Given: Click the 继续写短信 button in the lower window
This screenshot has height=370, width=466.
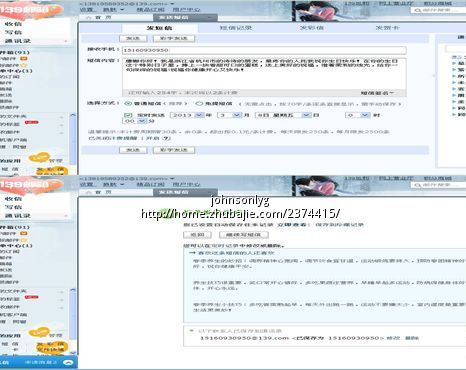Looking at the screenshot, I should [x=244, y=235].
